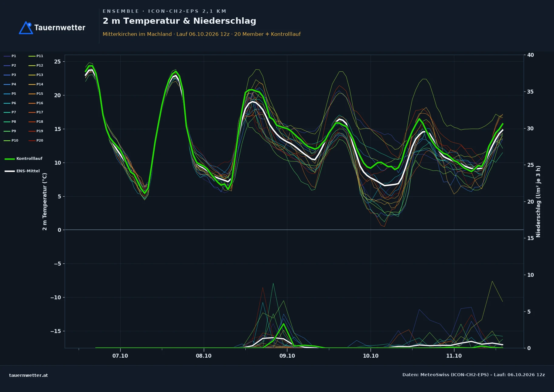Toggle the ENS-Mittel legend entry

click(x=22, y=171)
